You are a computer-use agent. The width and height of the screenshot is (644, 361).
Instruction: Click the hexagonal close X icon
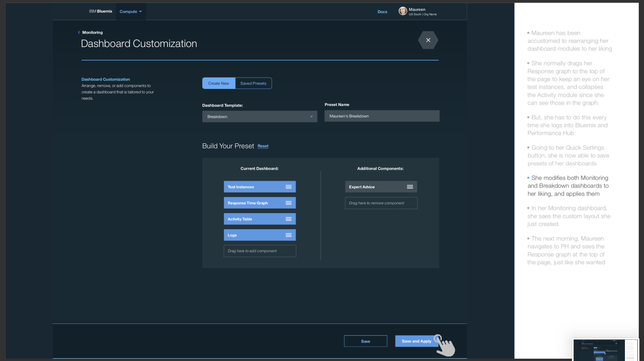[x=428, y=40]
